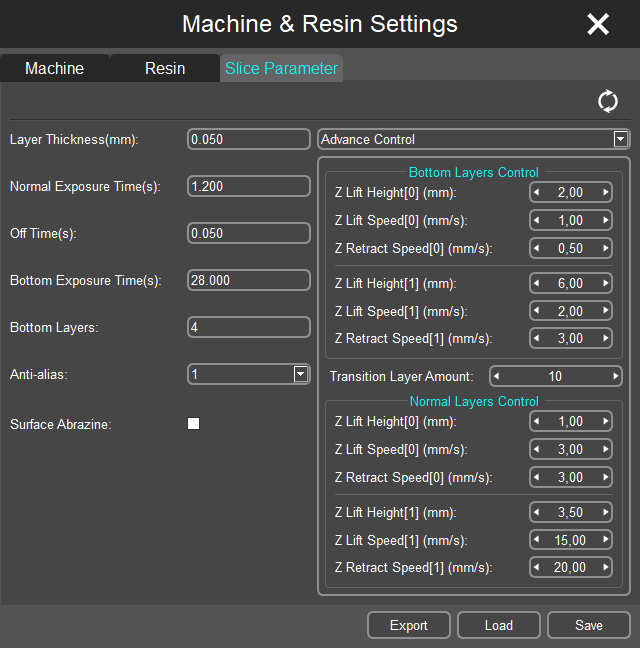
Task: Close the Machine & Resin Settings dialog
Action: coord(598,24)
